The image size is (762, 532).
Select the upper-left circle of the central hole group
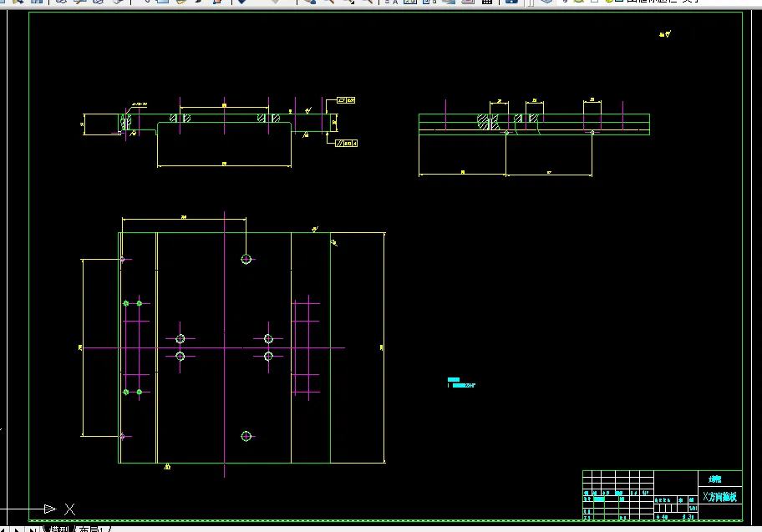click(x=180, y=338)
